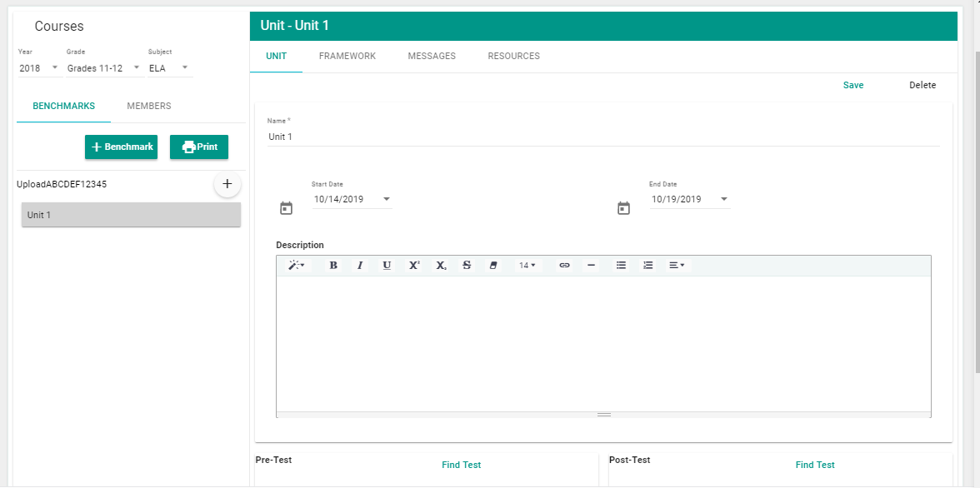Apply subscript formatting
Image resolution: width=980 pixels, height=488 pixels.
pyautogui.click(x=442, y=266)
